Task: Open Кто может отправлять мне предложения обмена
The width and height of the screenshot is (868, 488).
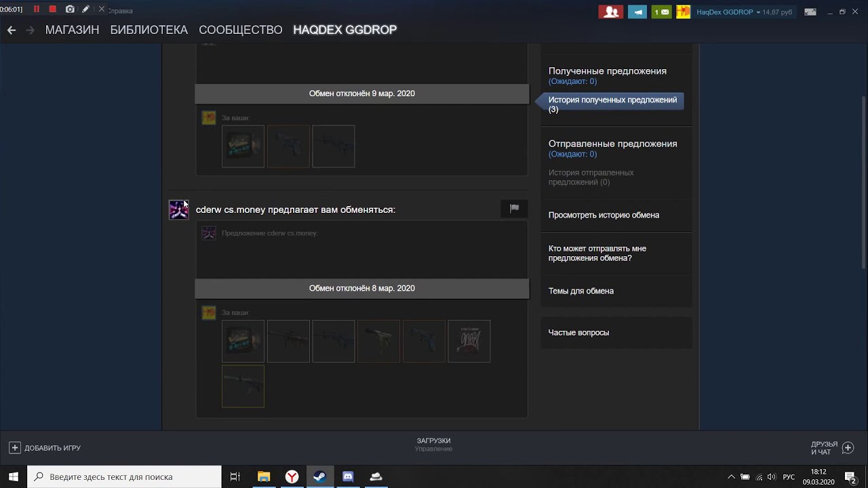Action: [x=597, y=253]
